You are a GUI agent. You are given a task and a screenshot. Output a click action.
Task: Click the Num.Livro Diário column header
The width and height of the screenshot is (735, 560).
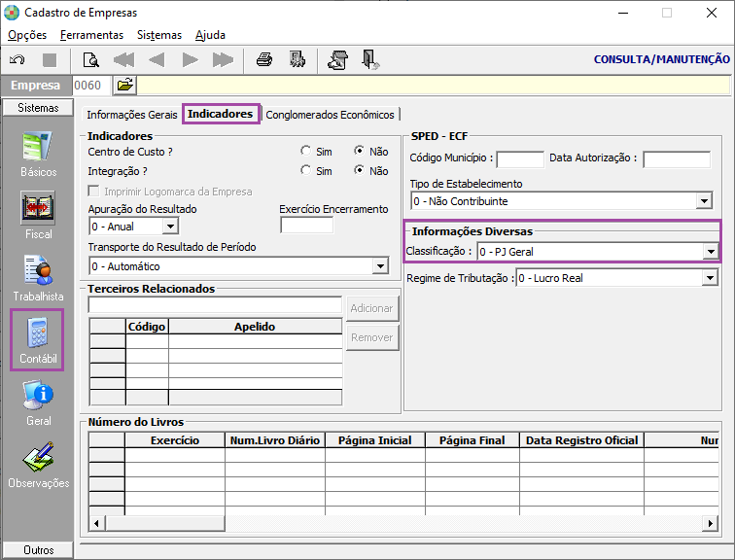click(275, 440)
